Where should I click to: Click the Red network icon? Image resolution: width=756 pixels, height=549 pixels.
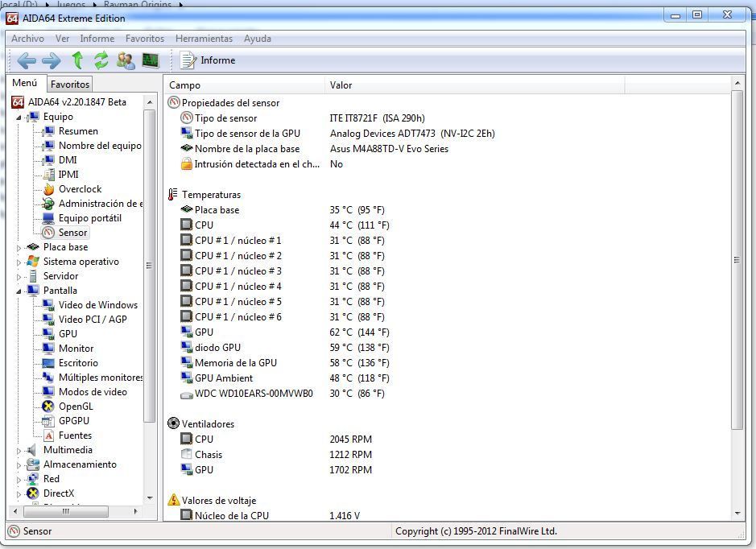[33, 479]
